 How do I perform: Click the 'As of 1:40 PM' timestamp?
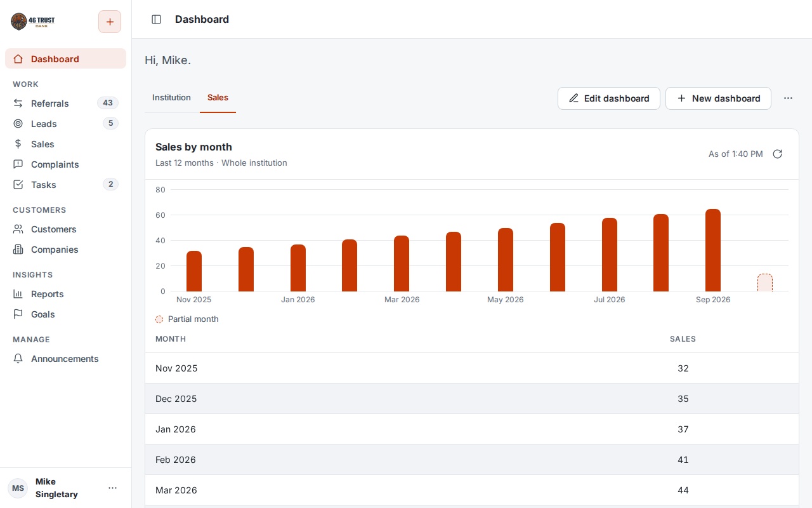click(736, 154)
